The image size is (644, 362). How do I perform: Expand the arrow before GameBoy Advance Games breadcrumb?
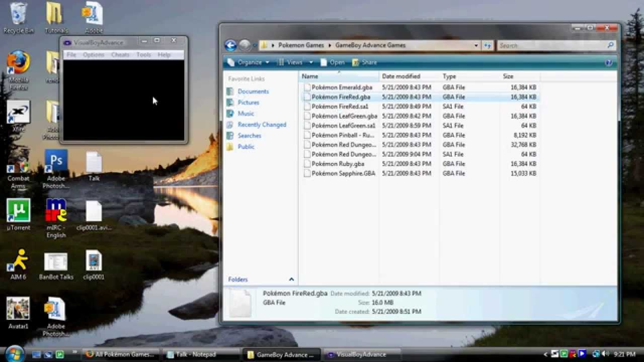coord(331,45)
